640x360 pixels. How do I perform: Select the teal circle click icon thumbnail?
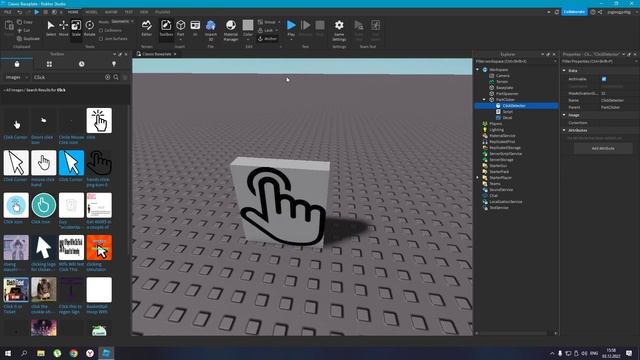[x=44, y=205]
